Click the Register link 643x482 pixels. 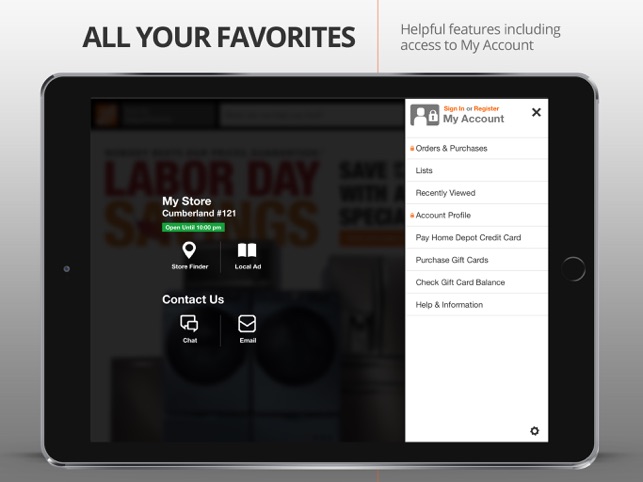tap(486, 109)
